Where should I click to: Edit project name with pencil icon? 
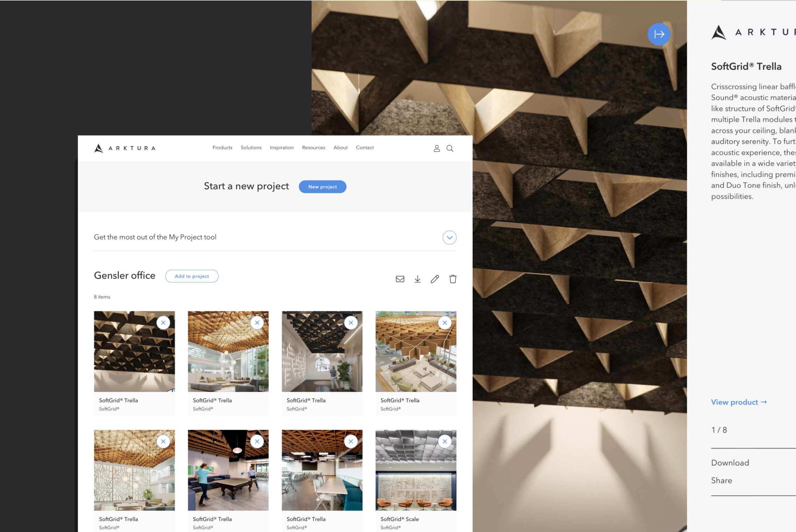435,279
